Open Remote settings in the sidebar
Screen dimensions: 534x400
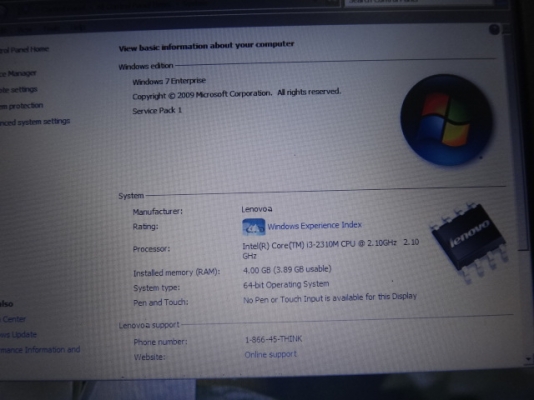19,90
